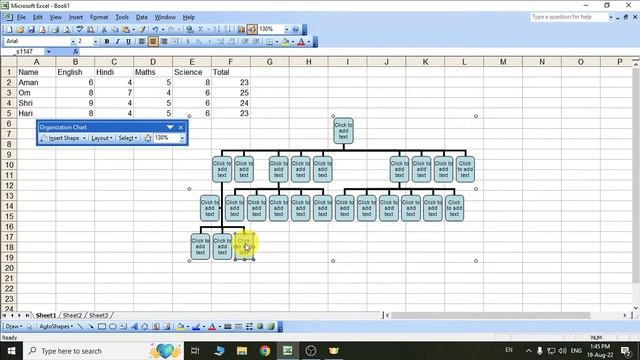Screen dimensions: 640x360
Task: Open the Zoom 130% dropdown in Standard toolbar
Action: point(286,29)
